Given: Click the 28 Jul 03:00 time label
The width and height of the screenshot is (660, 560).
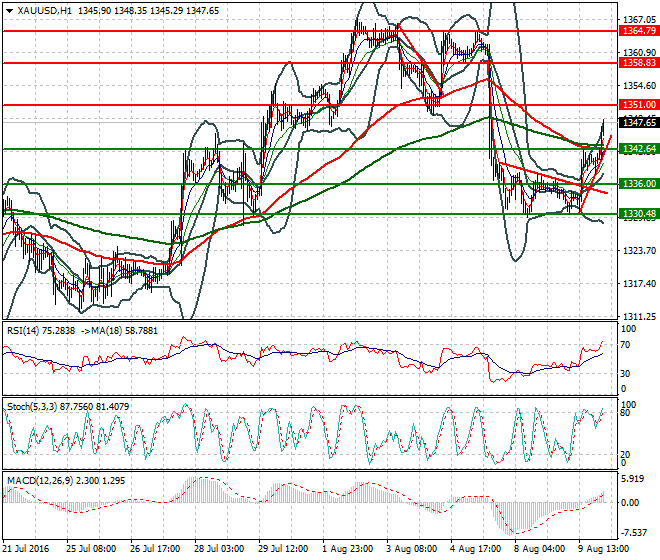Looking at the screenshot, I should coord(219,549).
